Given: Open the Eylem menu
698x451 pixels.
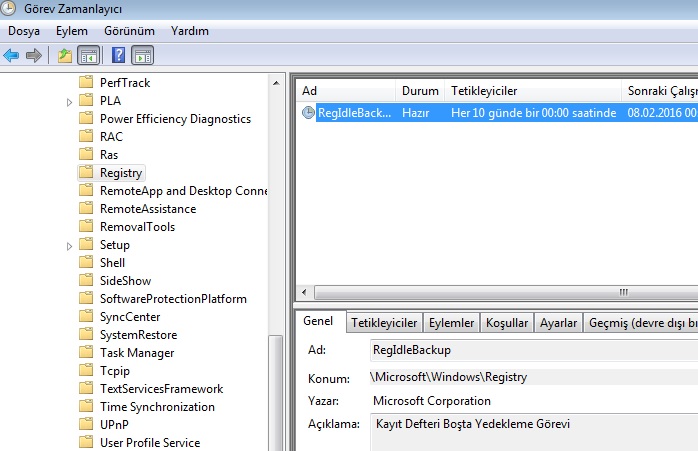Looking at the screenshot, I should (72, 31).
